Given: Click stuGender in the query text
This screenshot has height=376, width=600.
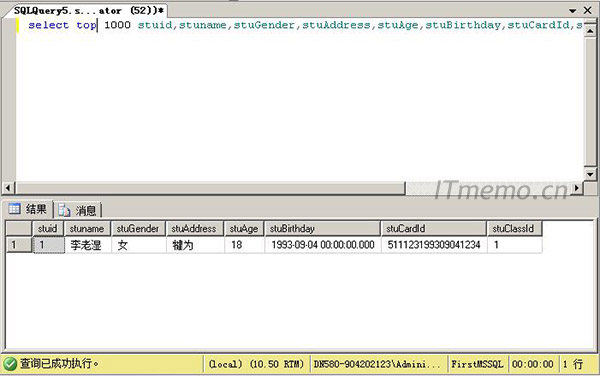Looking at the screenshot, I should pyautogui.click(x=264, y=25).
